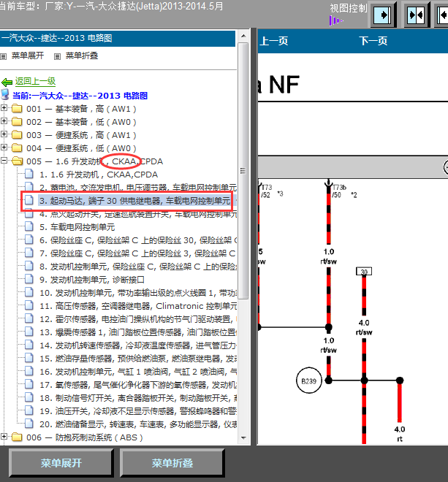Click the 001 基本装备 folder icon

[17, 109]
